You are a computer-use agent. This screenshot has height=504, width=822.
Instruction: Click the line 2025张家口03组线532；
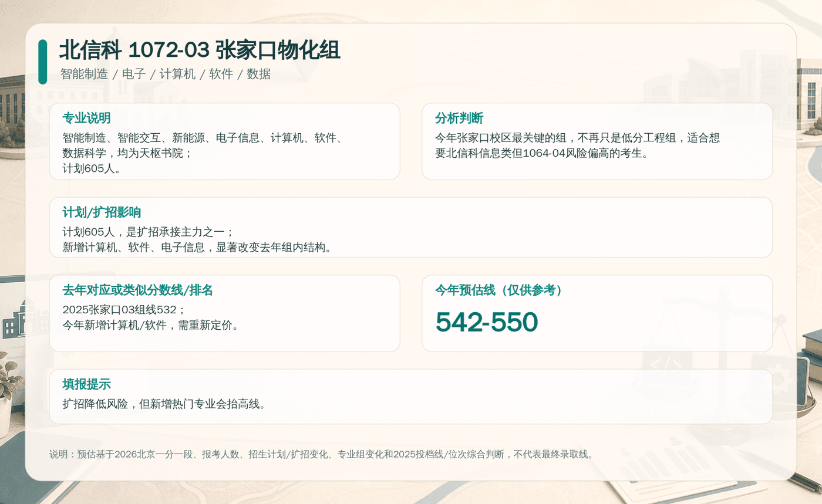124,309
